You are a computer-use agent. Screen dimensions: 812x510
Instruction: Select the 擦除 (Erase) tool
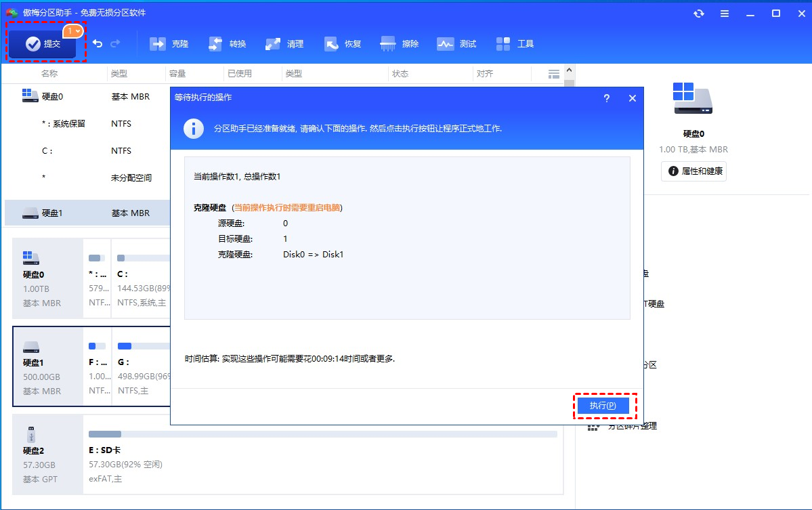(400, 43)
